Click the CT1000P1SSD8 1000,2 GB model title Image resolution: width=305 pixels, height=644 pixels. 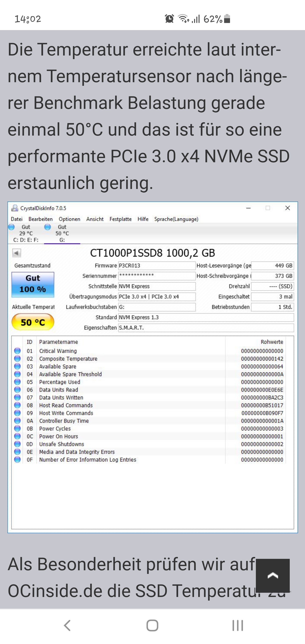pos(152,253)
